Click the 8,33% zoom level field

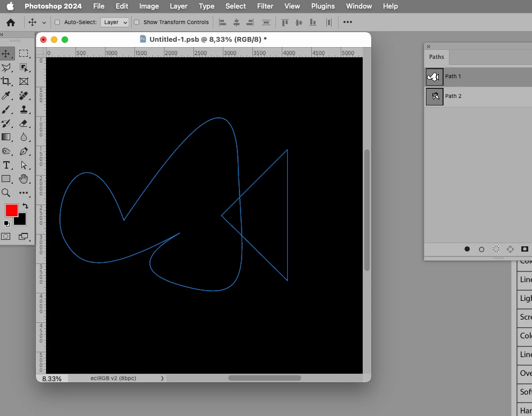(52, 379)
